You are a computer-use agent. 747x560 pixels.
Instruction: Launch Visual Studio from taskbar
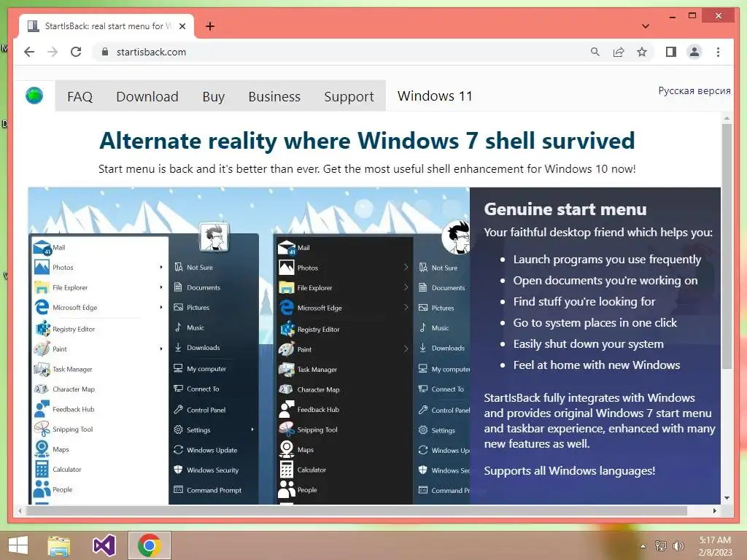pyautogui.click(x=104, y=545)
